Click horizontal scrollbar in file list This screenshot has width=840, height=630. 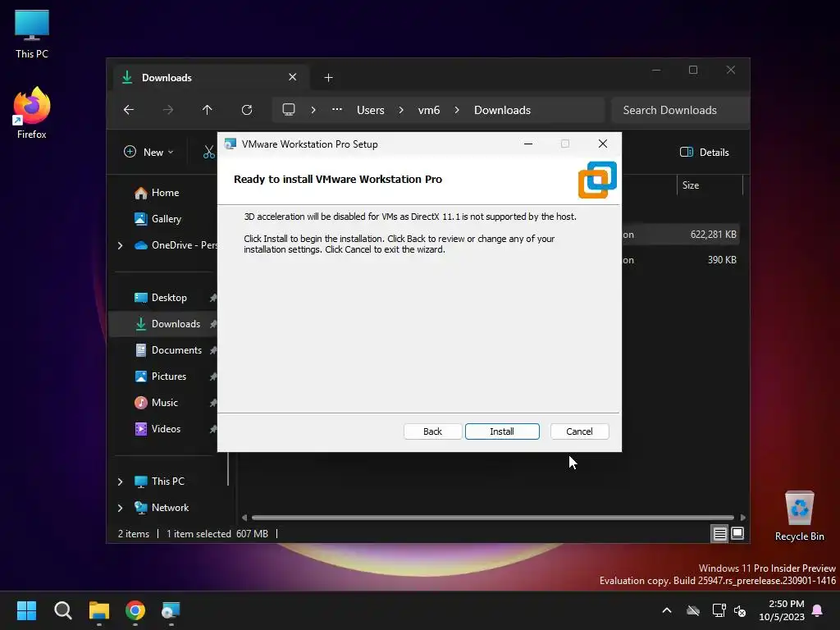(x=493, y=518)
